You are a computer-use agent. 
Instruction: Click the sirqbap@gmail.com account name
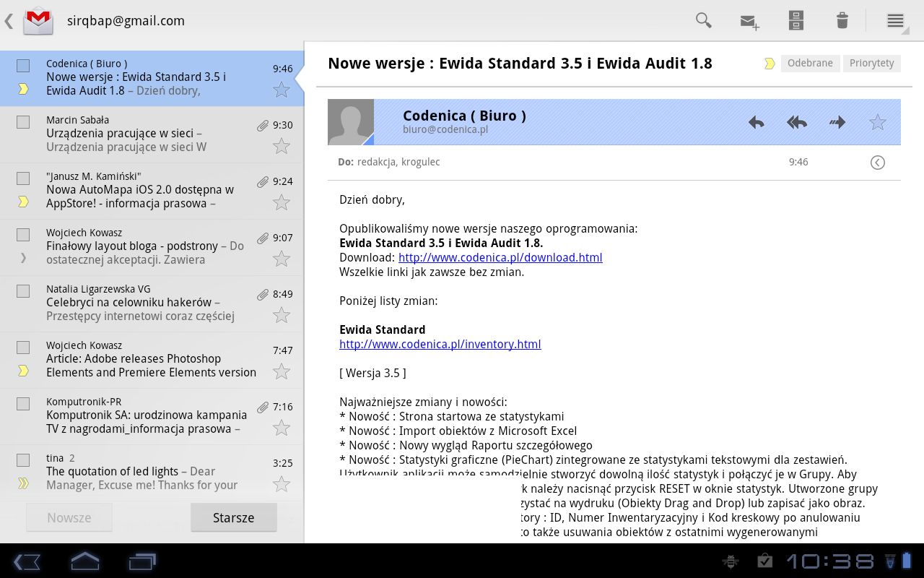tap(126, 21)
